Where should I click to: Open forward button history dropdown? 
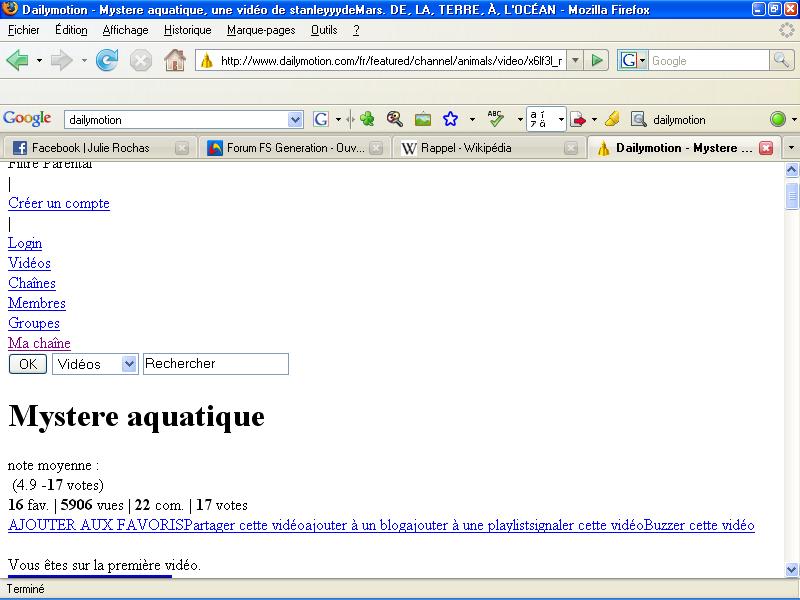[84, 61]
